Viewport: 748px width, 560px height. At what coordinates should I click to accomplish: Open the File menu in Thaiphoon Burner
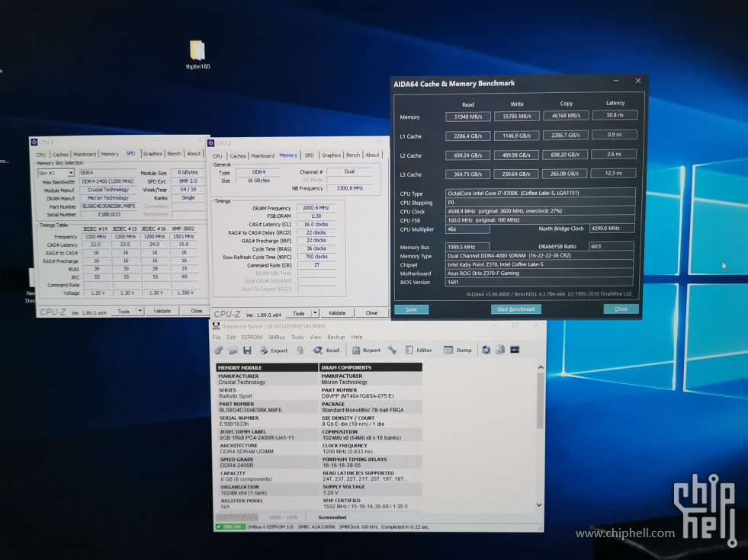[x=217, y=338]
